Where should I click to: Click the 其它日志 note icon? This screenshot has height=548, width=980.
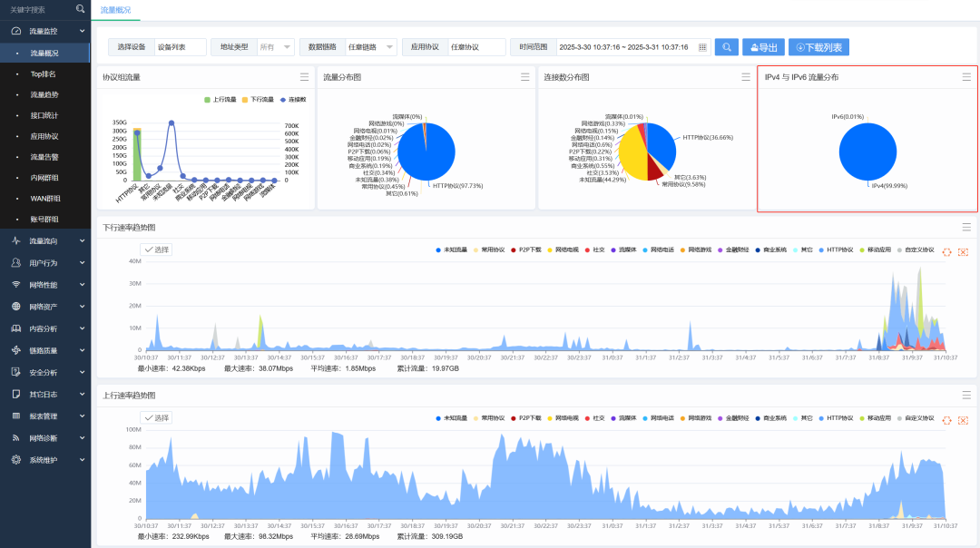click(x=16, y=394)
